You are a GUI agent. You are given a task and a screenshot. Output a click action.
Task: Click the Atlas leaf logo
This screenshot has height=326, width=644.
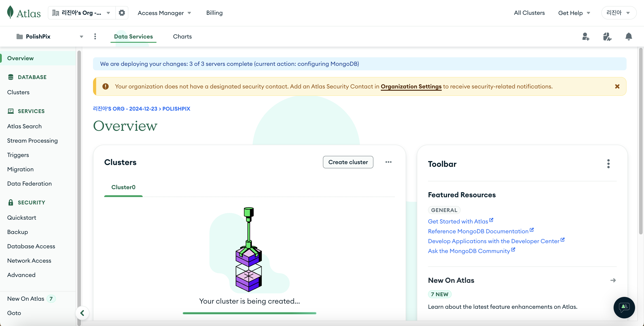coord(24,13)
